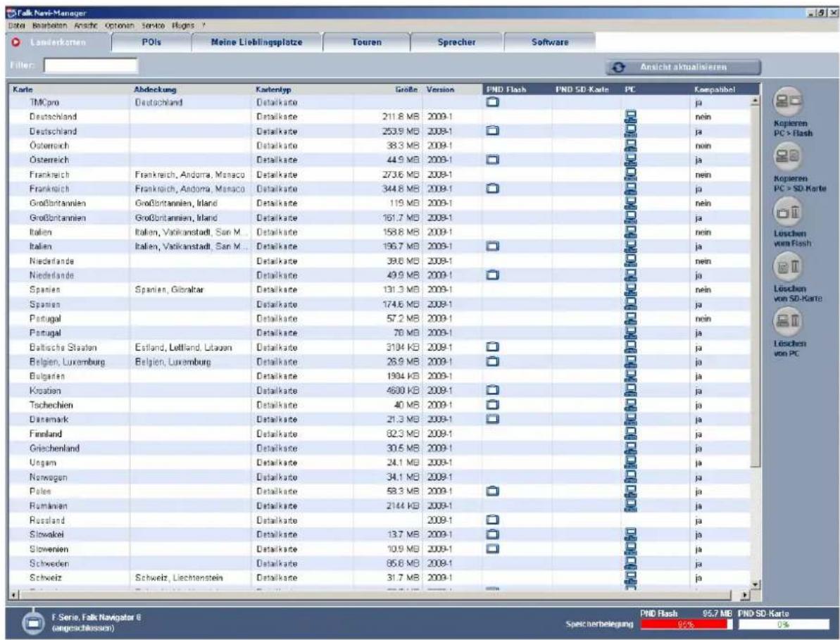This screenshot has height=640, width=840.
Task: Click the vertical scrollbar down arrow
Action: point(756,585)
